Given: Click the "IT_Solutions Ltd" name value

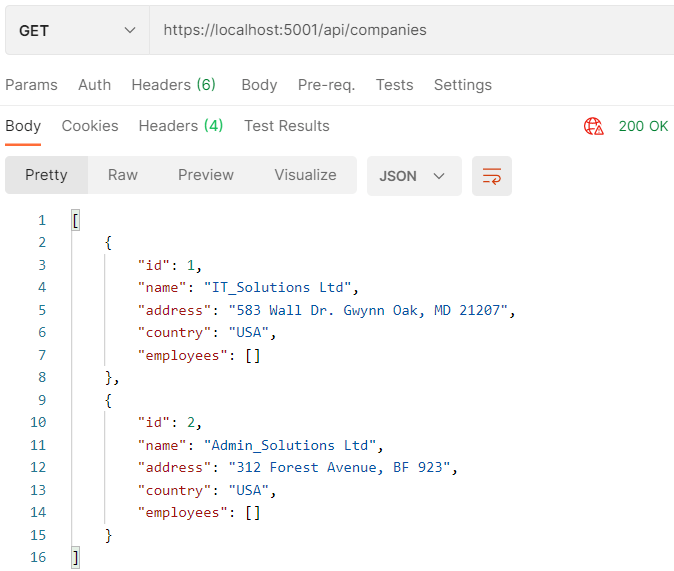Looking at the screenshot, I should coord(278,288).
